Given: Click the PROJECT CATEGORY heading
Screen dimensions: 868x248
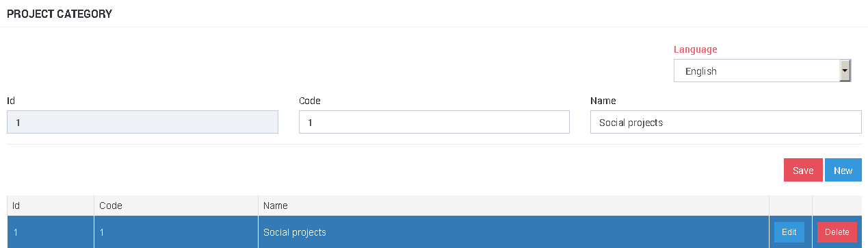Looking at the screenshot, I should [x=60, y=14].
